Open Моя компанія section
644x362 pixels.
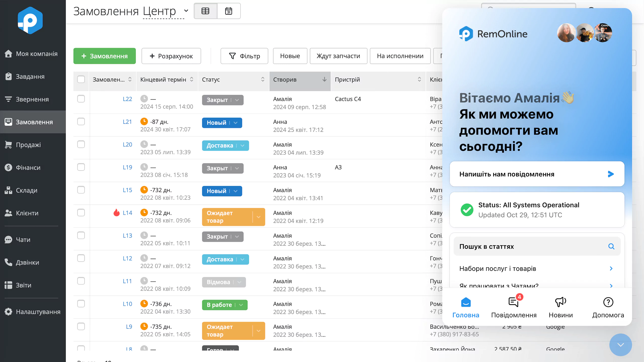(x=33, y=54)
